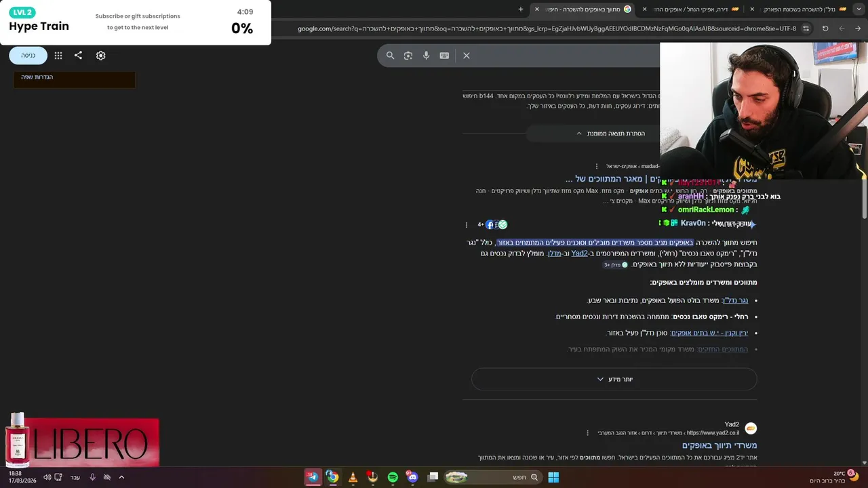The height and width of the screenshot is (488, 868).
Task: Click the Google search magnifier icon
Action: 390,56
